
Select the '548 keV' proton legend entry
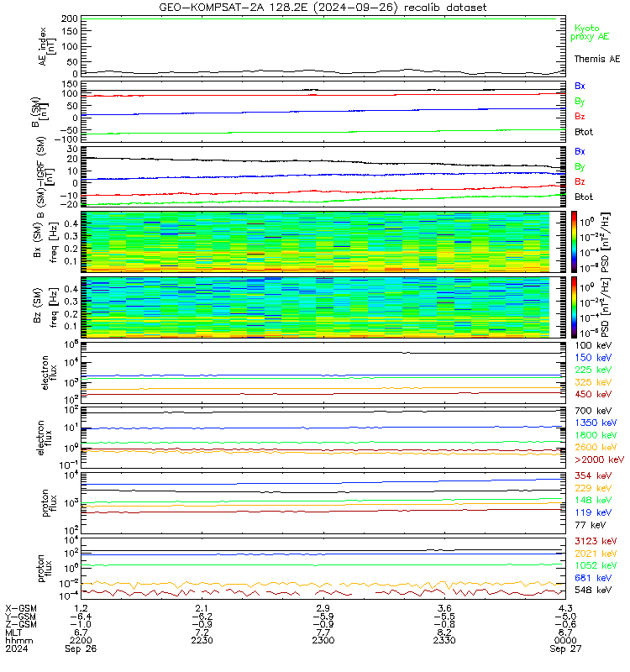click(x=593, y=590)
